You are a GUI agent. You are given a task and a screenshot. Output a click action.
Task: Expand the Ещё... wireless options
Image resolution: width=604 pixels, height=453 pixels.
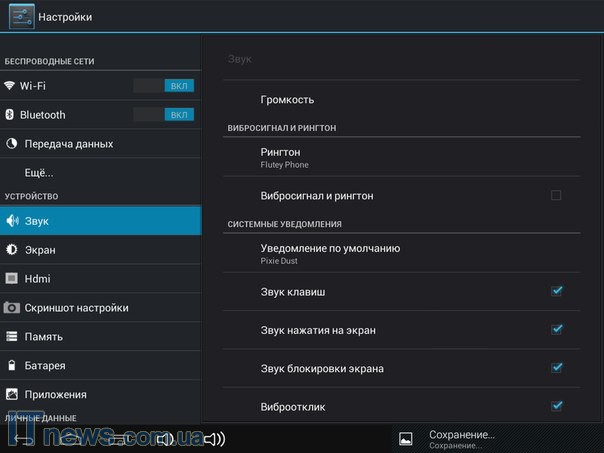point(39,173)
